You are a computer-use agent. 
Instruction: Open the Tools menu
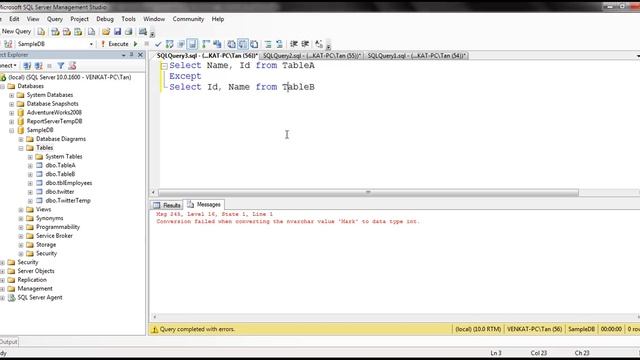pos(128,19)
